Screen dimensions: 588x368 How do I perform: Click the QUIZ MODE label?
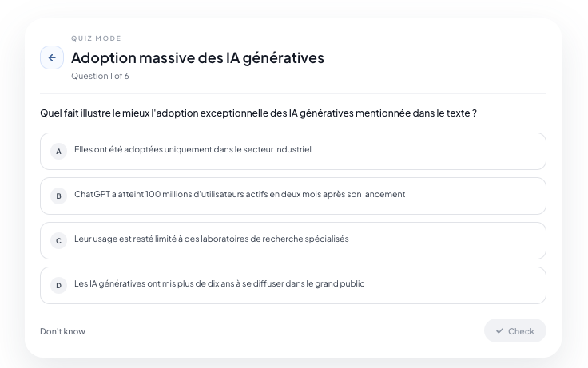[x=97, y=38]
